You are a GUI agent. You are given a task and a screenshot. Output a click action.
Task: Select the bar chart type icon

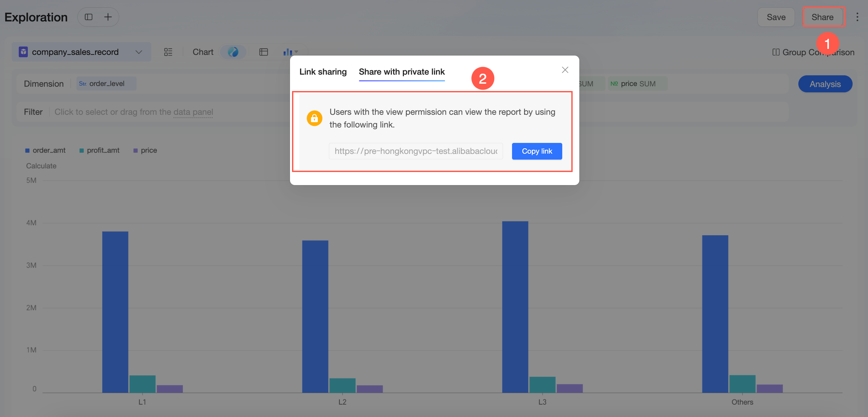(x=287, y=52)
